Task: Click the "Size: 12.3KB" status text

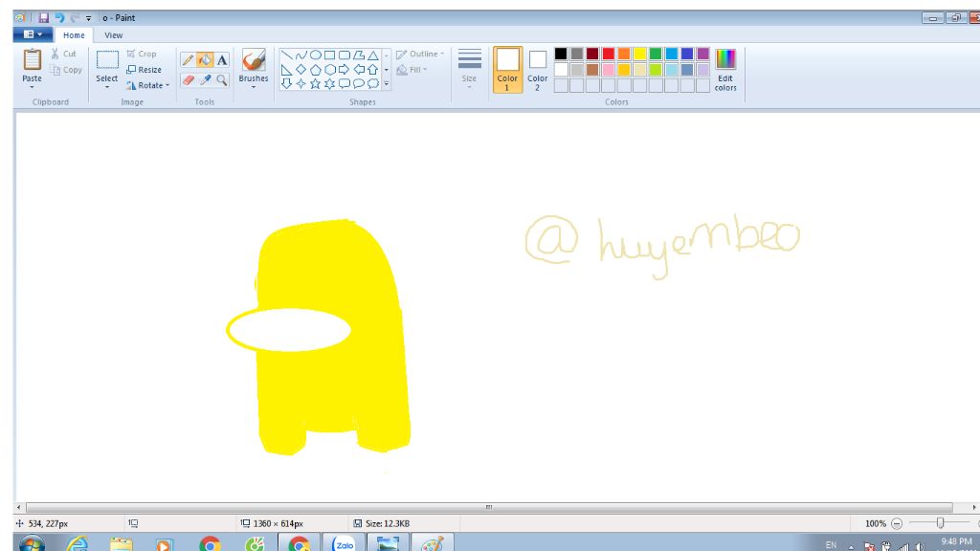Action: tap(388, 523)
